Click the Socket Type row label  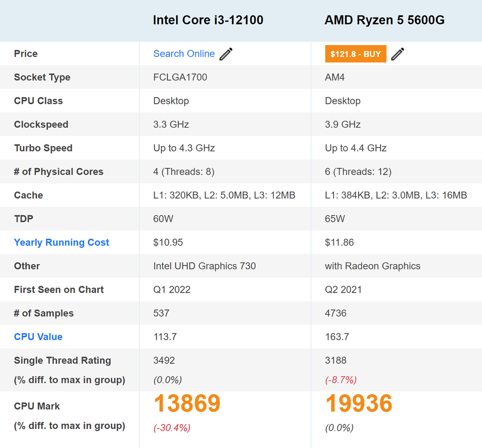click(x=42, y=77)
